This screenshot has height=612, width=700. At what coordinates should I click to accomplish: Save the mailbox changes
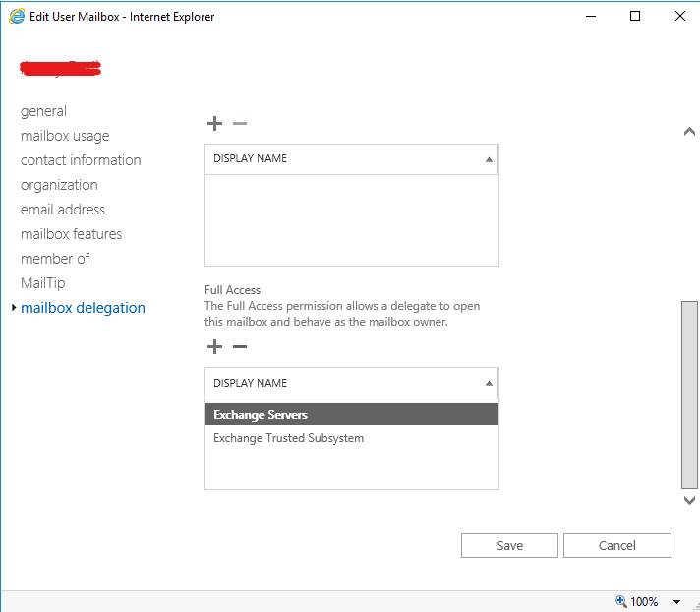[509, 545]
